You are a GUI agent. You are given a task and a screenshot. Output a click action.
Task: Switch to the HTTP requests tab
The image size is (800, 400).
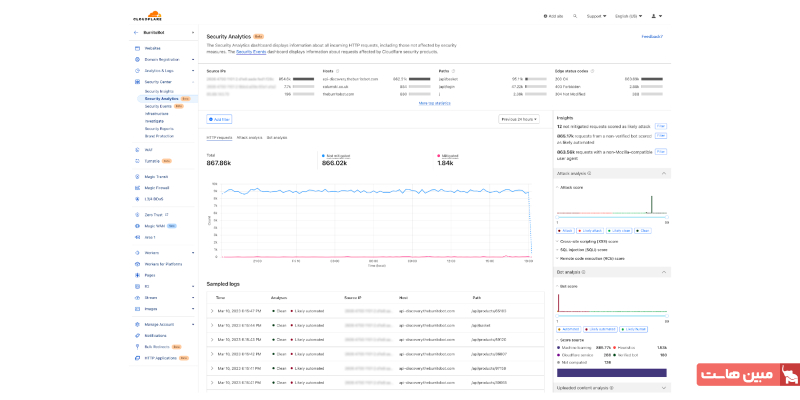[219, 138]
